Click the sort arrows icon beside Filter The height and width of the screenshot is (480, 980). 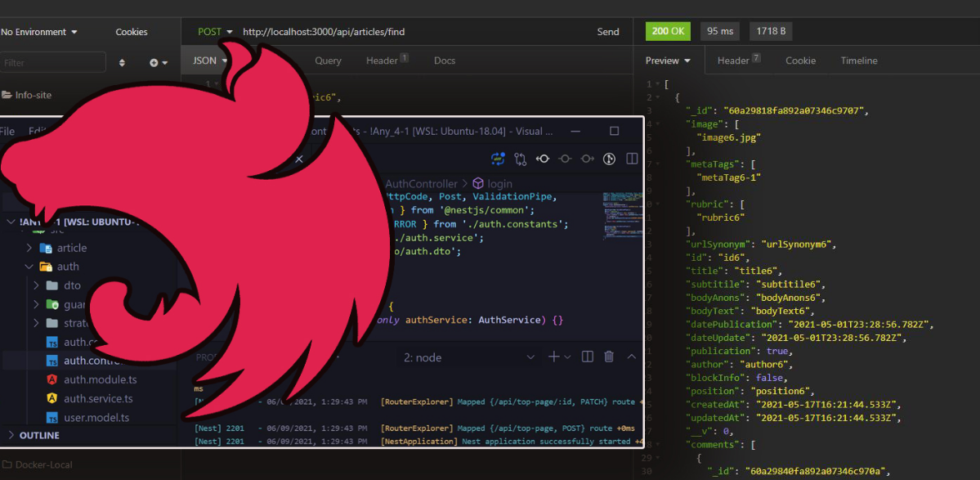pyautogui.click(x=123, y=63)
